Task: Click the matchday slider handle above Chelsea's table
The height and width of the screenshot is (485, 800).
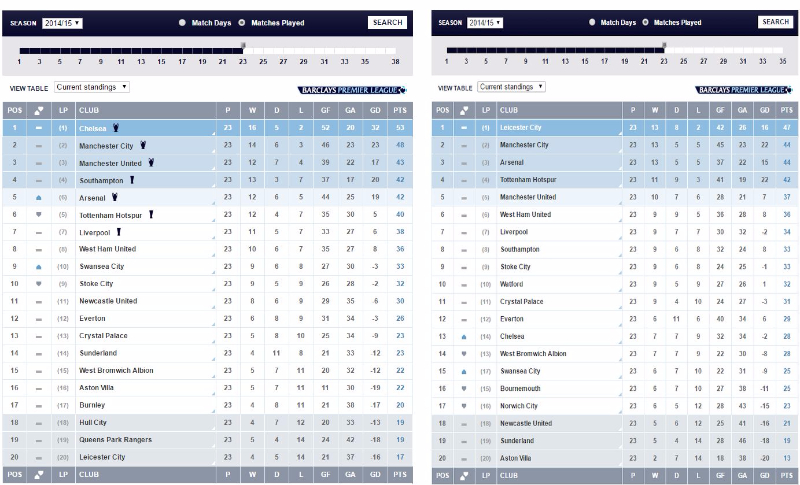Action: pyautogui.click(x=243, y=46)
